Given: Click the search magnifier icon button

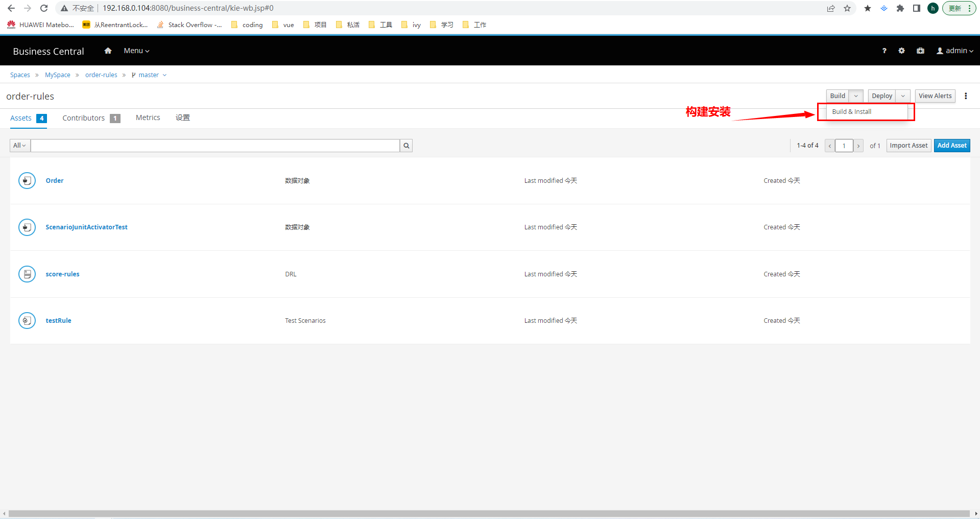Looking at the screenshot, I should tap(406, 146).
